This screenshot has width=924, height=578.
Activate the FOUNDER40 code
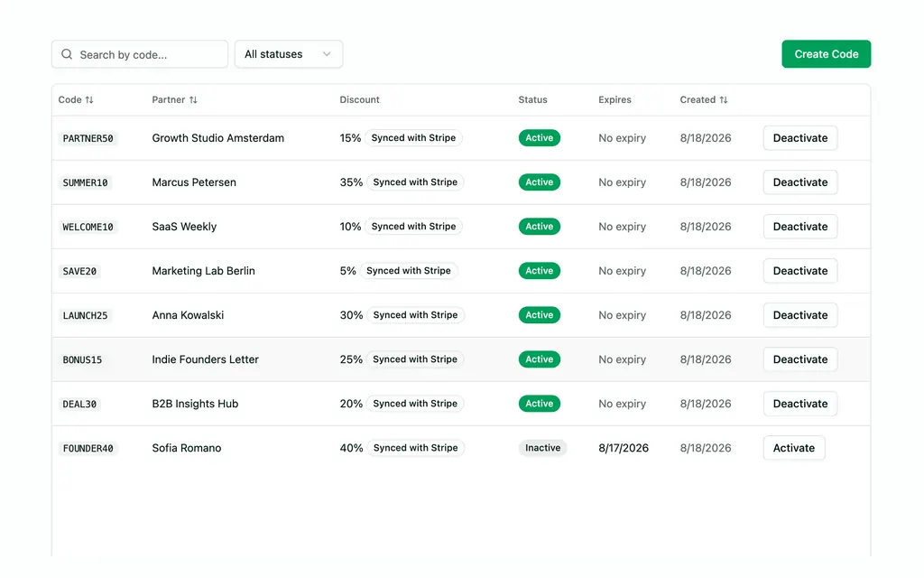794,448
